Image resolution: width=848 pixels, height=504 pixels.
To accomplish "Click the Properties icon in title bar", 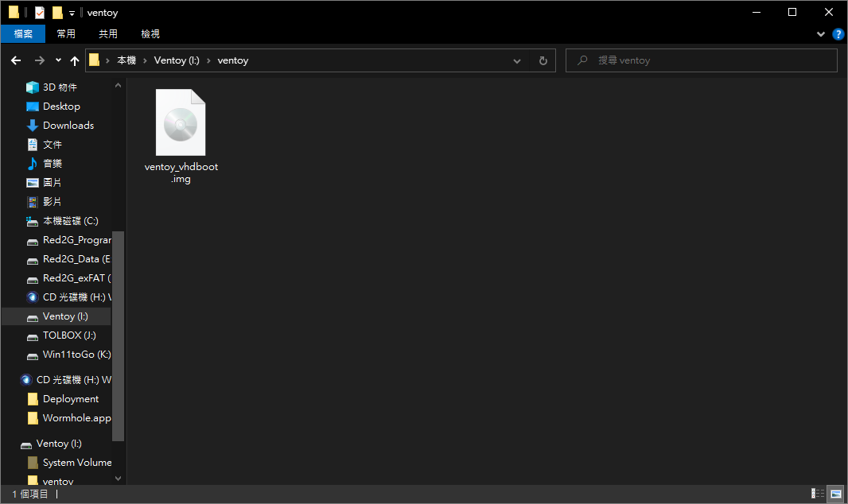I will point(40,13).
